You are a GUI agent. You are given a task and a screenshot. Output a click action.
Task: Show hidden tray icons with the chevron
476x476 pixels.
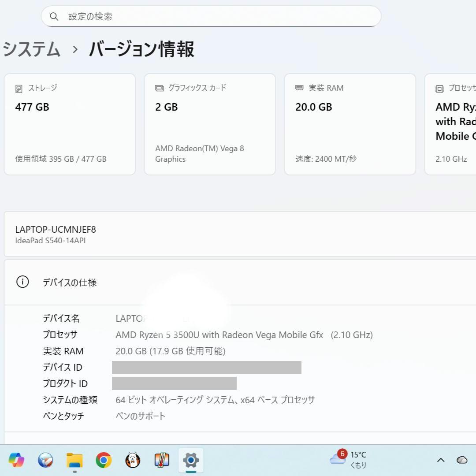[x=440, y=460]
